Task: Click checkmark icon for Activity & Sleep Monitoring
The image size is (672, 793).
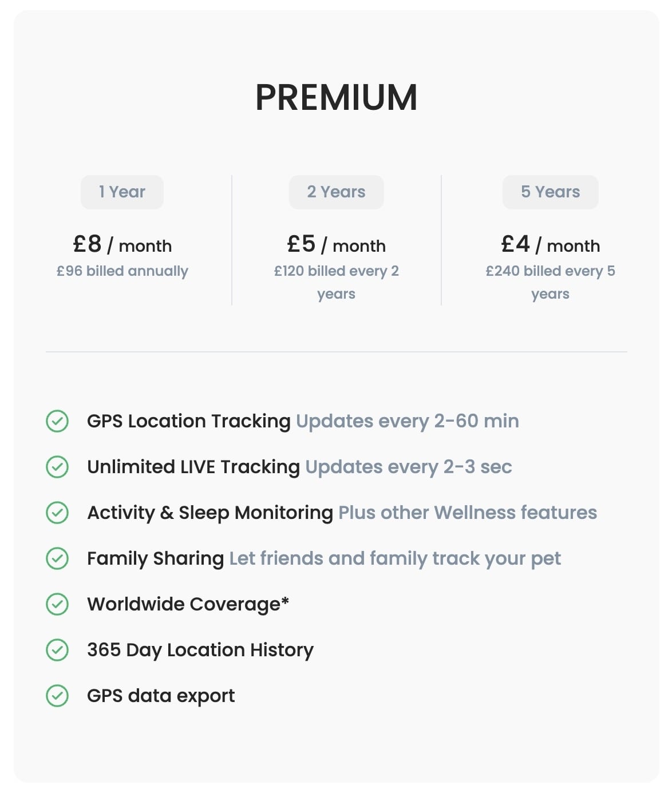Action: point(57,513)
